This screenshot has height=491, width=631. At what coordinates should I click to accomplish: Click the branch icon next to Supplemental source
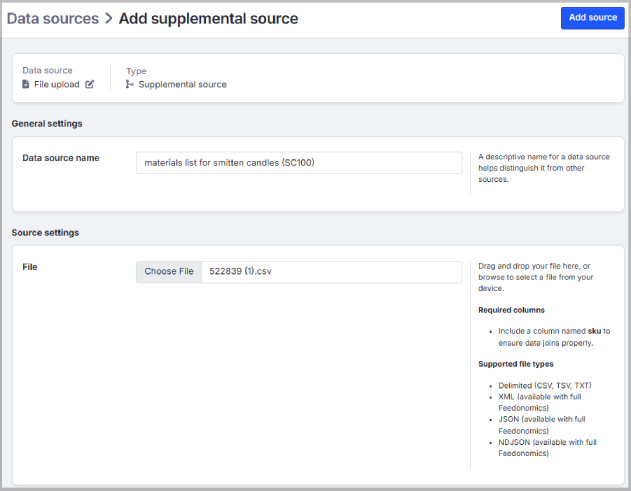pyautogui.click(x=130, y=84)
